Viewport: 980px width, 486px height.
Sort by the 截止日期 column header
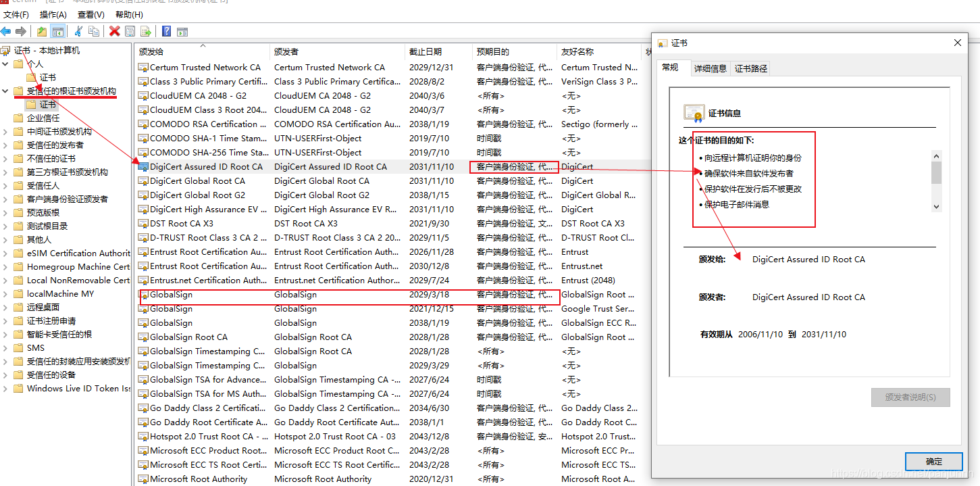pyautogui.click(x=439, y=51)
